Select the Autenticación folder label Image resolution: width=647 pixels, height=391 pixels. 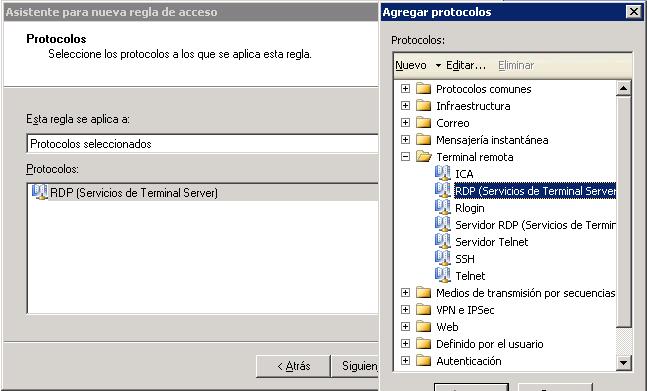[469, 361]
